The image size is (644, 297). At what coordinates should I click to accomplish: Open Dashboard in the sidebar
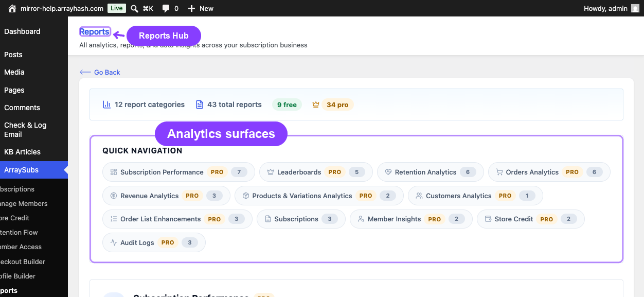point(22,31)
